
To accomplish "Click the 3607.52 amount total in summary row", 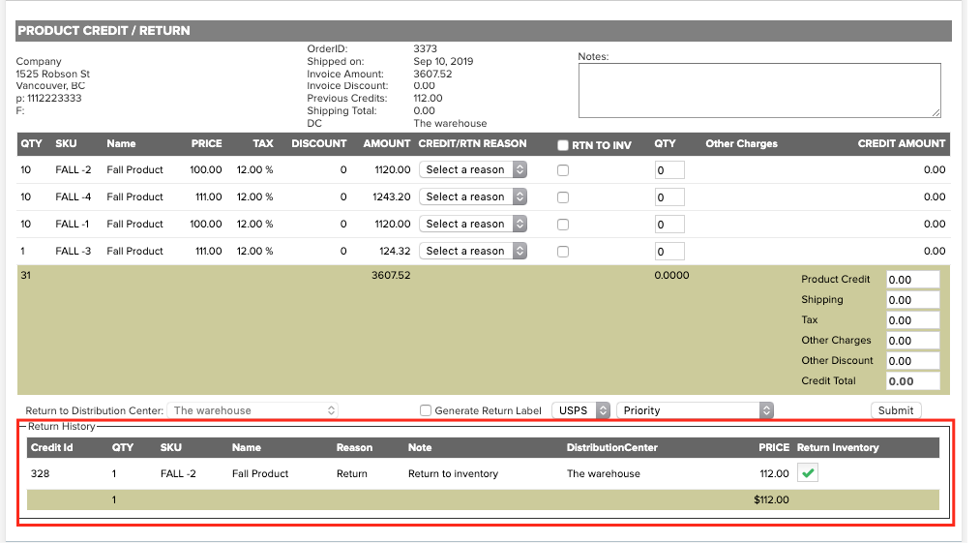I will (x=391, y=275).
